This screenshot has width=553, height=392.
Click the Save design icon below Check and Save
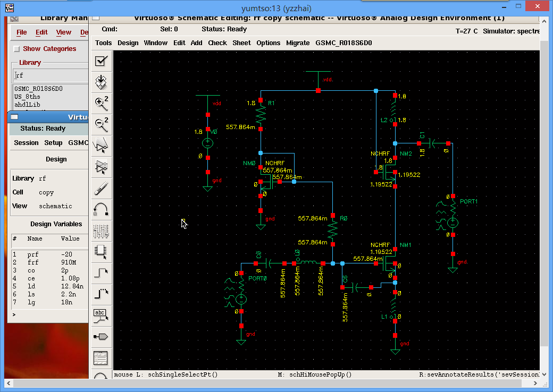tap(101, 82)
